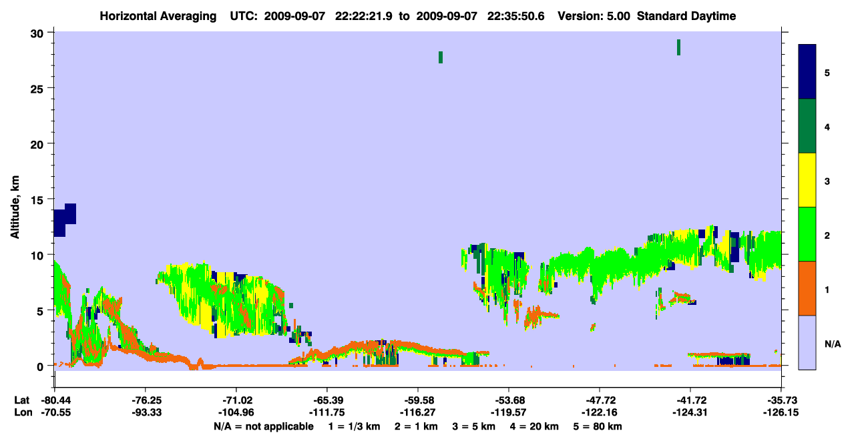868x445 pixels.
Task: Click the longitude value -124.31
Action: click(x=690, y=412)
